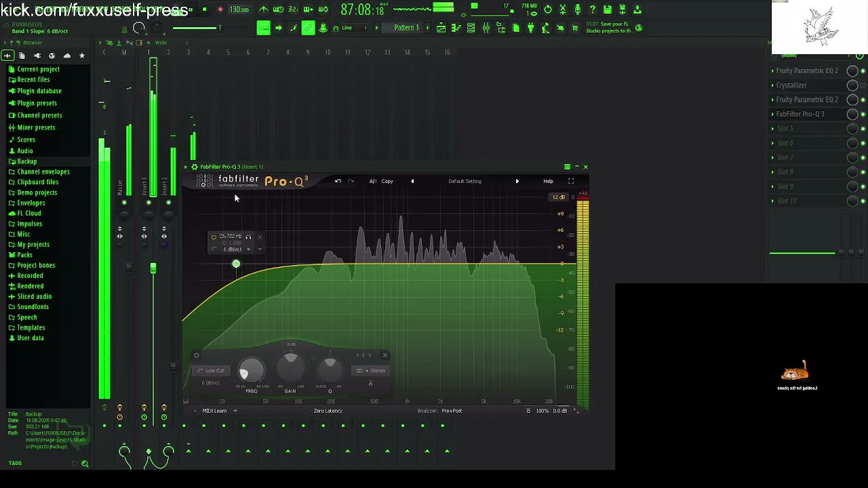Click the microphone recording icon in the top toolbar
The width and height of the screenshot is (868, 488).
point(578,9)
